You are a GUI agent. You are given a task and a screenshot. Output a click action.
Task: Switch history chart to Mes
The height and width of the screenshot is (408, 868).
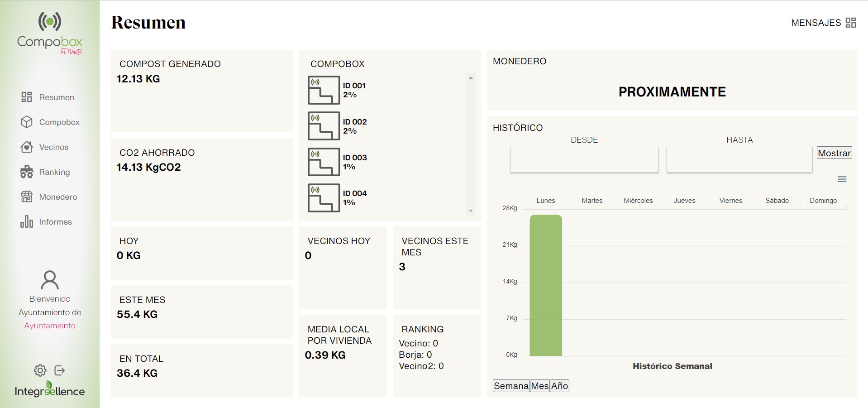pyautogui.click(x=539, y=386)
